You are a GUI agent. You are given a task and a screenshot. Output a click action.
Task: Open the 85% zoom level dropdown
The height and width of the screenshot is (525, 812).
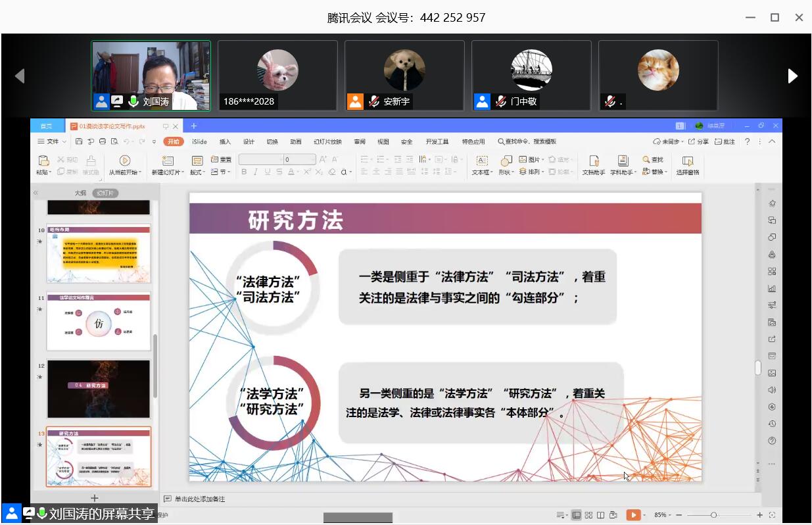point(663,515)
